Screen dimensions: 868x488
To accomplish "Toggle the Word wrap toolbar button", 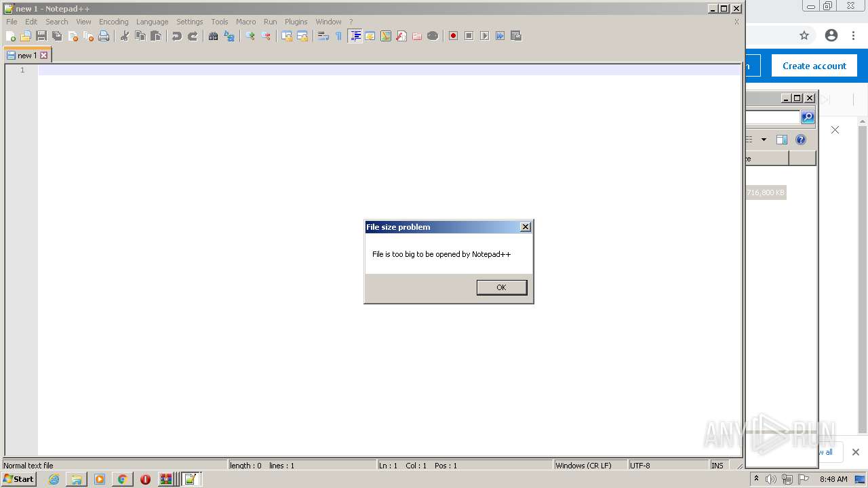I will [x=323, y=36].
